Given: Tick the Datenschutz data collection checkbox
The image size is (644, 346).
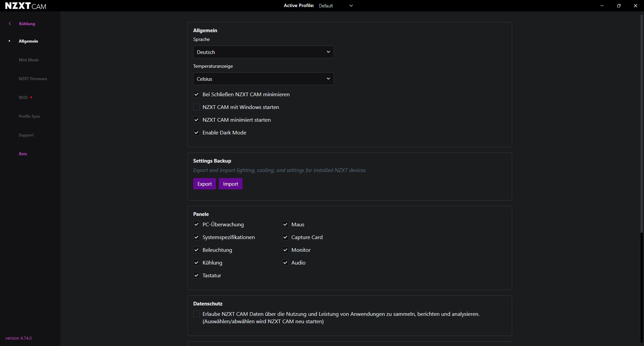Looking at the screenshot, I should point(197,314).
